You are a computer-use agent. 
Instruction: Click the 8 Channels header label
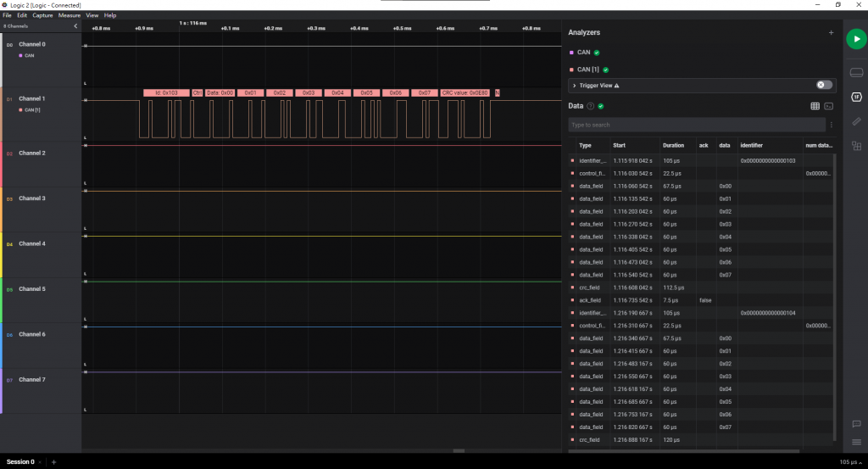pyautogui.click(x=15, y=26)
